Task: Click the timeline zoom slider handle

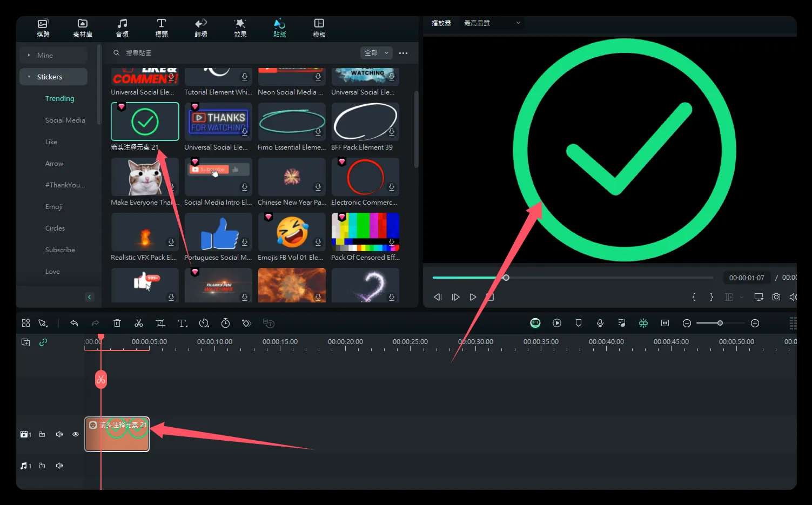Action: 720,323
